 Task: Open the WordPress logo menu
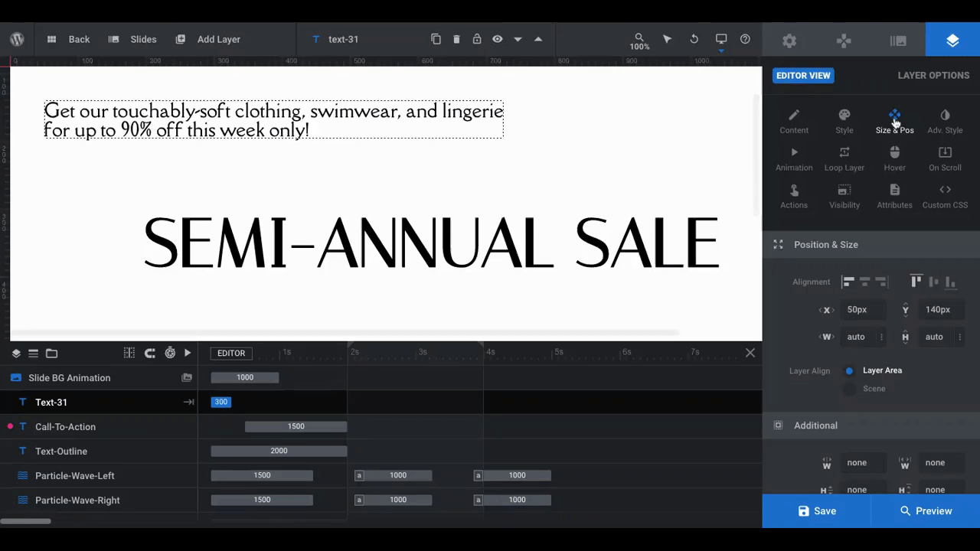click(x=17, y=39)
